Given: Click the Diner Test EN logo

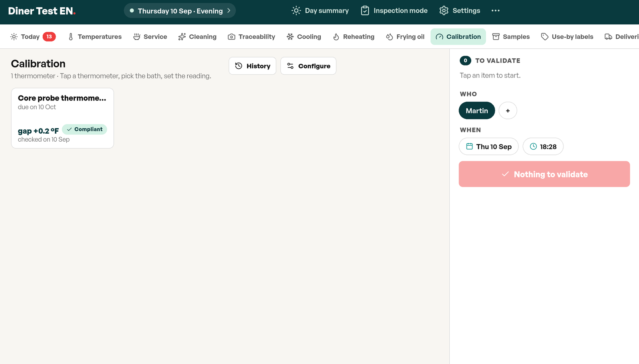Looking at the screenshot, I should tap(42, 11).
